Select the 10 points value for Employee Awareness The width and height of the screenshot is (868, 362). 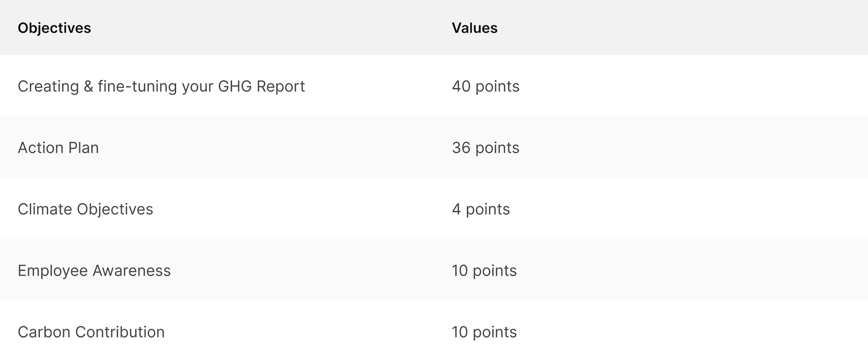(484, 271)
